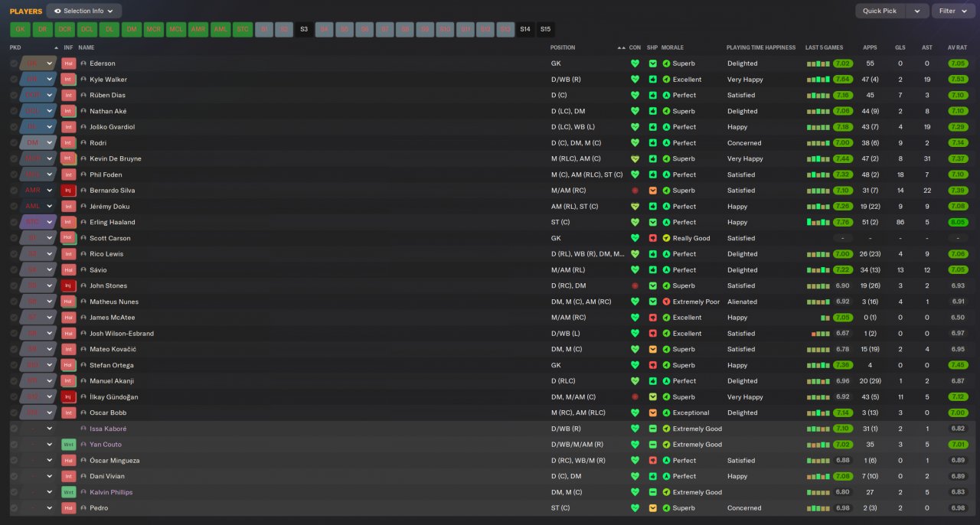Toggle the picked check circle for Ederson
Image resolution: width=980 pixels, height=525 pixels.
(x=14, y=64)
